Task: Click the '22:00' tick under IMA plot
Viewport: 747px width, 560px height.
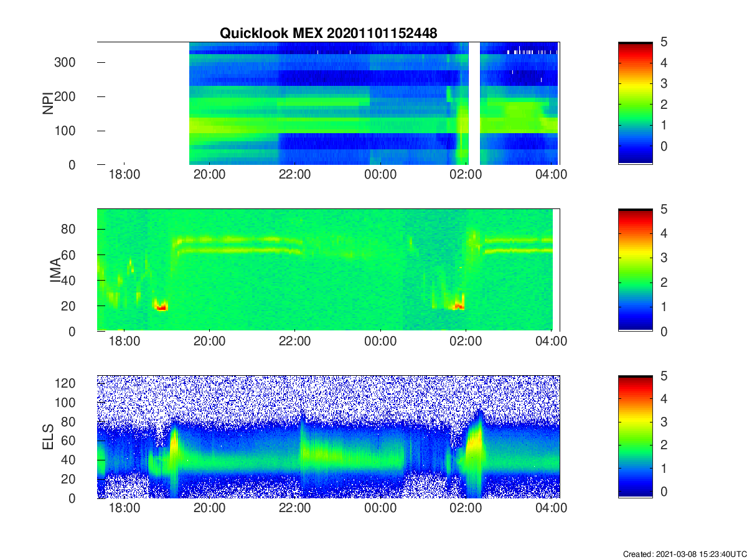Action: (x=295, y=342)
